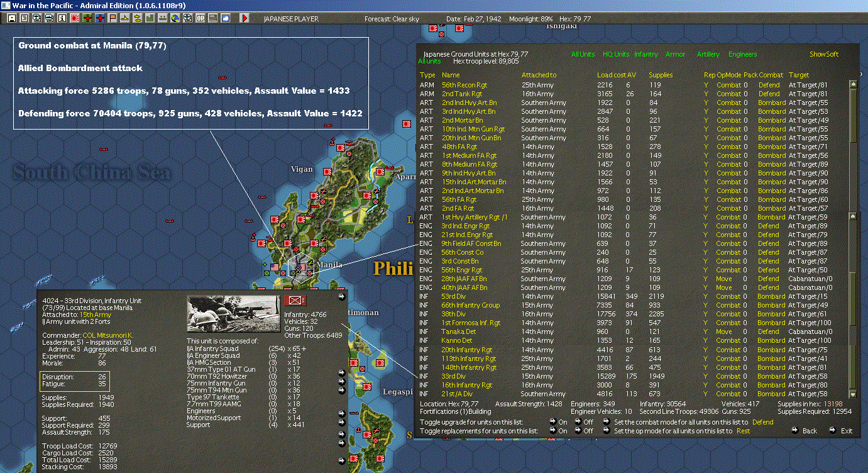This screenshot has width=868, height=473.
Task: Click the Back arrow icon in units dialog
Action: click(x=794, y=431)
